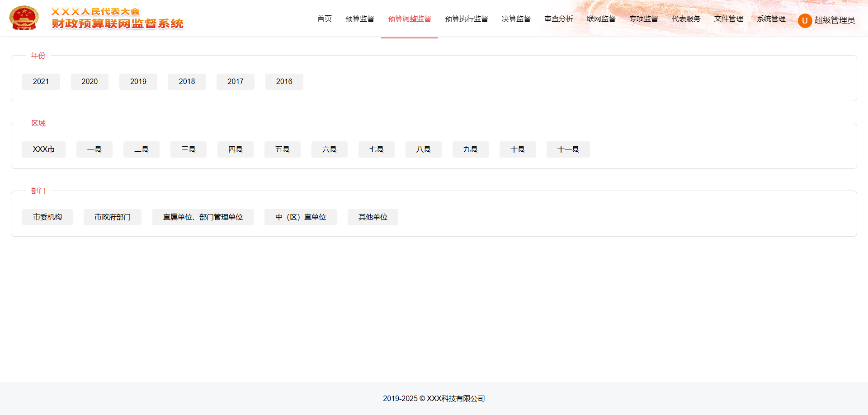Click the orange U user avatar
Screen dimensions: 868x415
pyautogui.click(x=805, y=20)
